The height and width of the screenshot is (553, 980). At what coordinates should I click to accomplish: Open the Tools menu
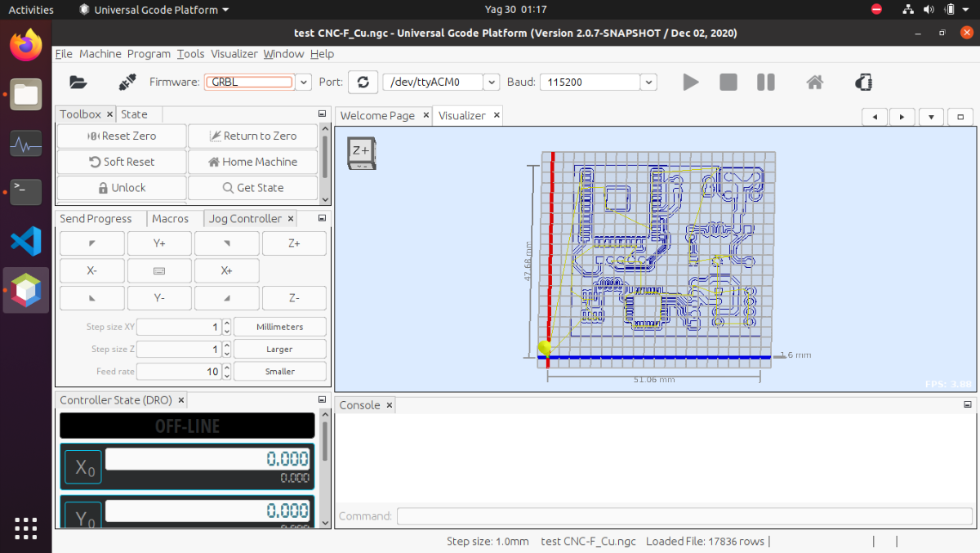190,54
